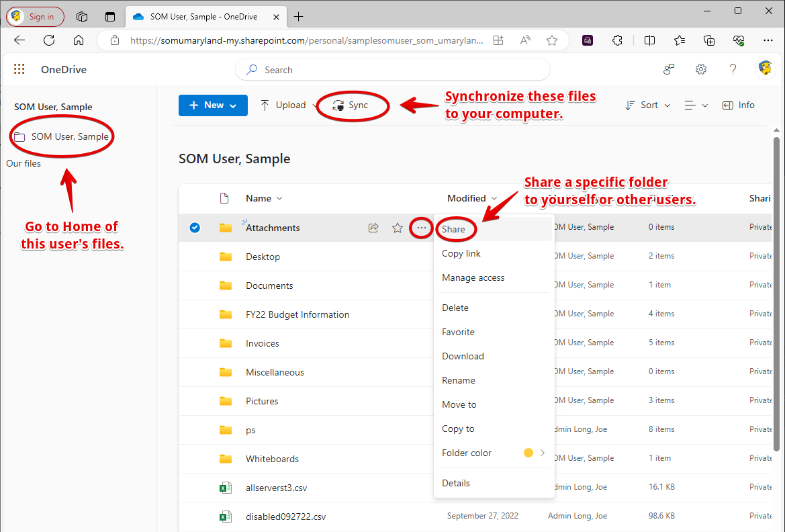Screen dimensions: 785x532
Task: Open the three-dot menu for Attachments
Action: coord(421,228)
